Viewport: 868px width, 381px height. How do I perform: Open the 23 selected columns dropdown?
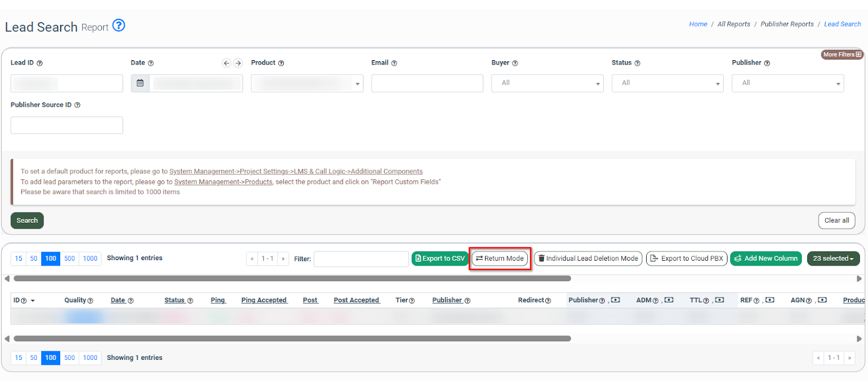[x=833, y=259]
